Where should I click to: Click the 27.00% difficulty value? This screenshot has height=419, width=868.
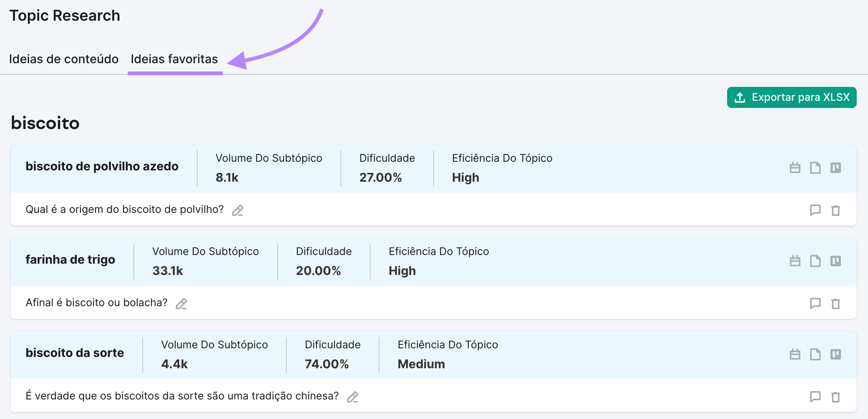coord(381,178)
